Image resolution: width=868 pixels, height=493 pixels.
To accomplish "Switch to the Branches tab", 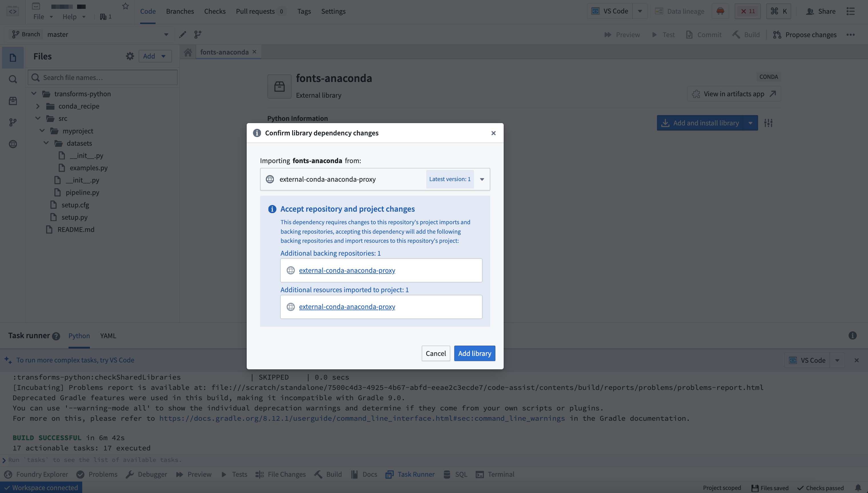I will coord(180,11).
